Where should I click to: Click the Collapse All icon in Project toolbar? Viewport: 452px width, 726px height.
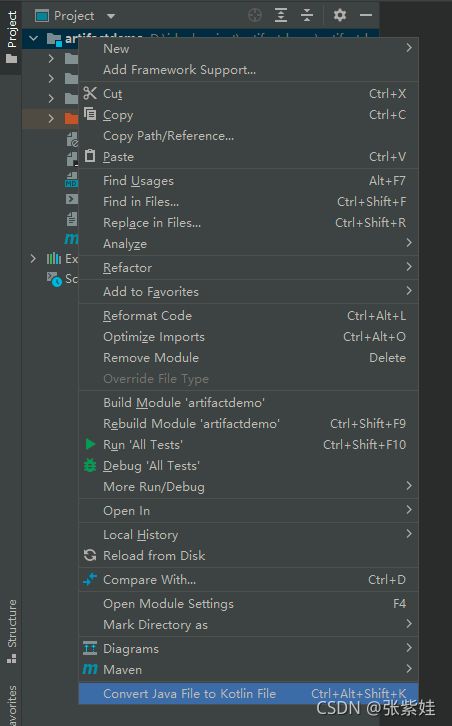pyautogui.click(x=307, y=16)
